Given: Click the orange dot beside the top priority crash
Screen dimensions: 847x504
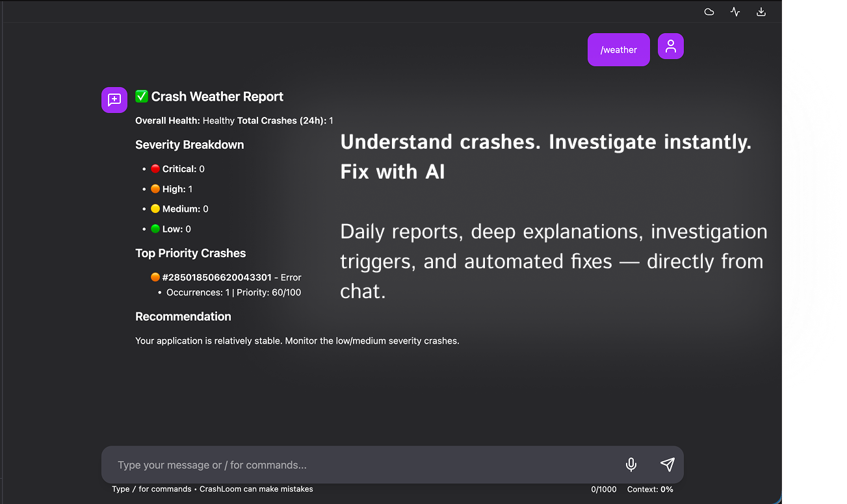Looking at the screenshot, I should click(155, 277).
